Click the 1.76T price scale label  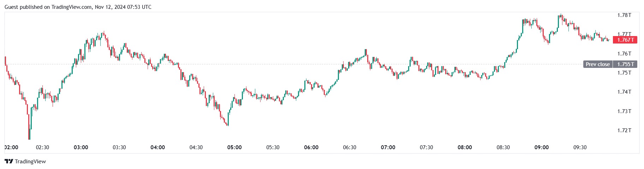[x=624, y=54]
